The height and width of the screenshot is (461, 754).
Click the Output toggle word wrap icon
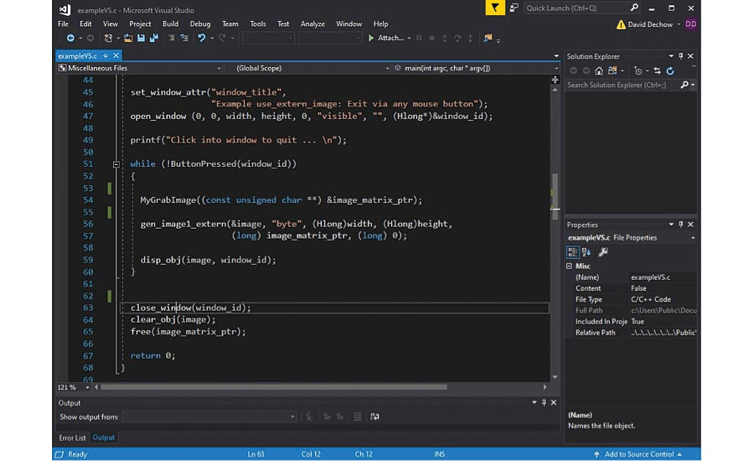(375, 417)
